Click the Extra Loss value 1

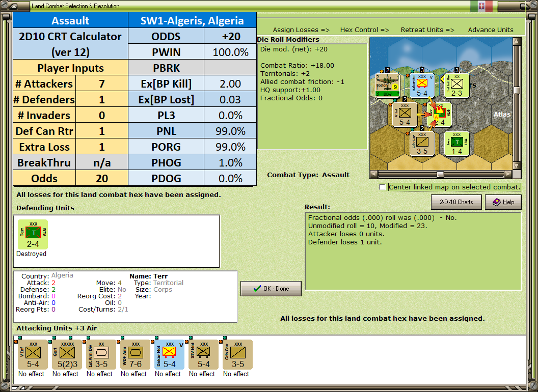click(x=101, y=147)
